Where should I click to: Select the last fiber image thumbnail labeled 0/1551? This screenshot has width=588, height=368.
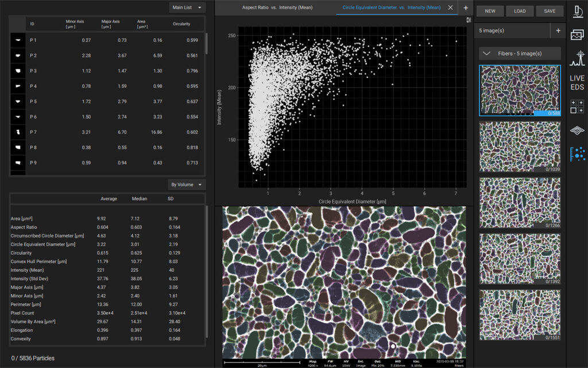(x=520, y=314)
